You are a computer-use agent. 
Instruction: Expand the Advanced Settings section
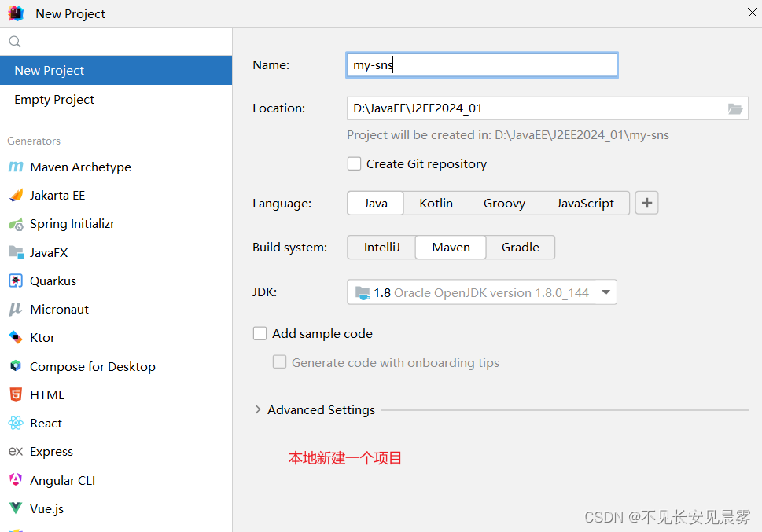click(x=258, y=409)
